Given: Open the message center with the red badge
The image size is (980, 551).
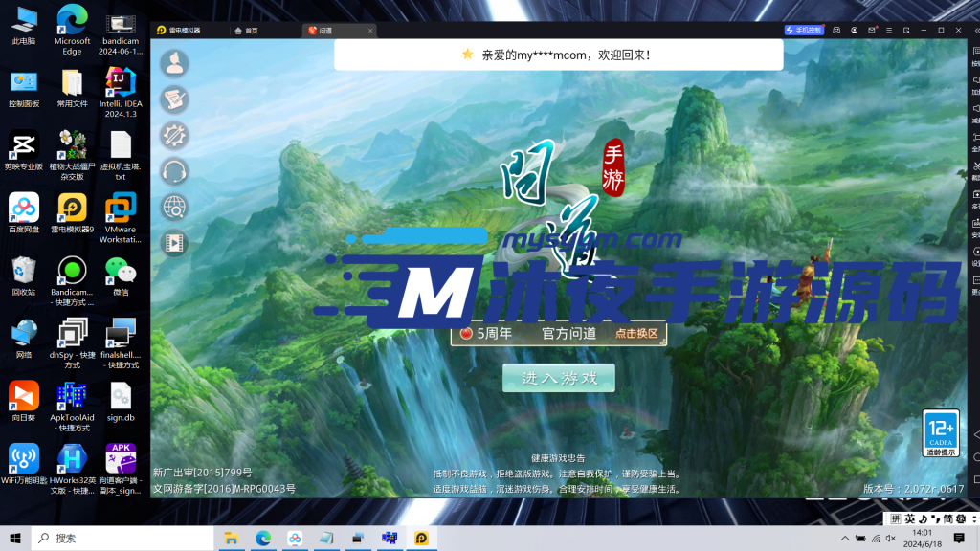Looking at the screenshot, I should click(x=872, y=30).
